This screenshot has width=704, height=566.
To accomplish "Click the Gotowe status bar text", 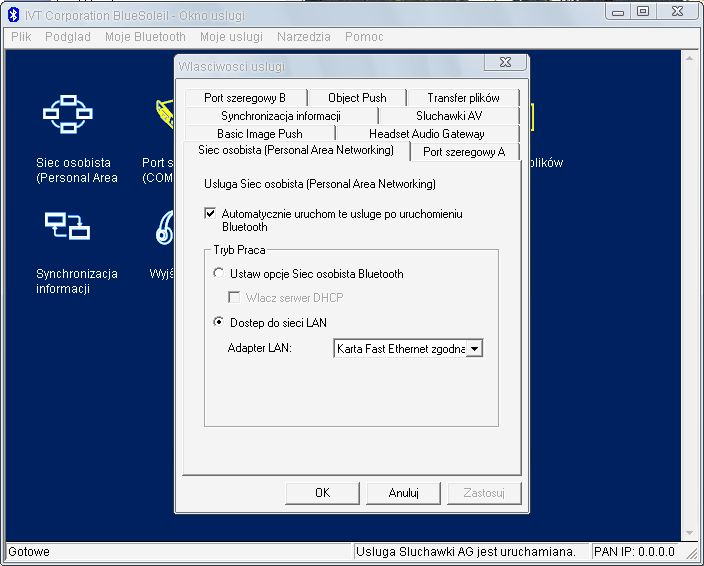I will coord(29,552).
